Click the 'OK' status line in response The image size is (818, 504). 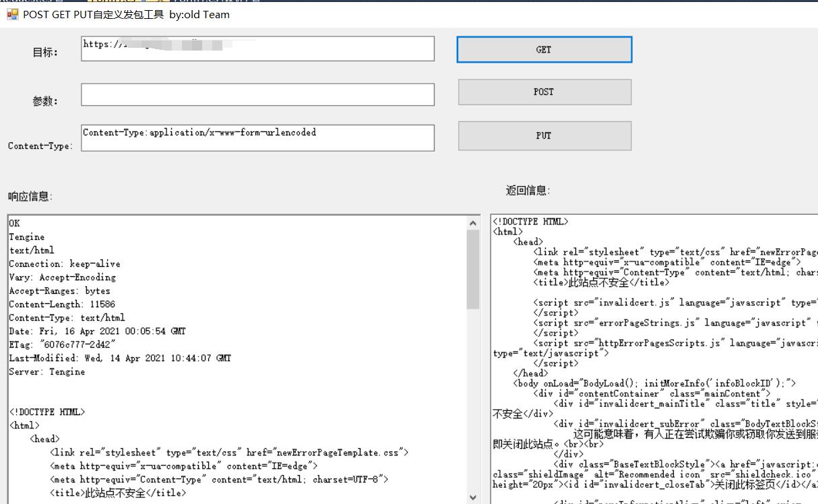15,223
